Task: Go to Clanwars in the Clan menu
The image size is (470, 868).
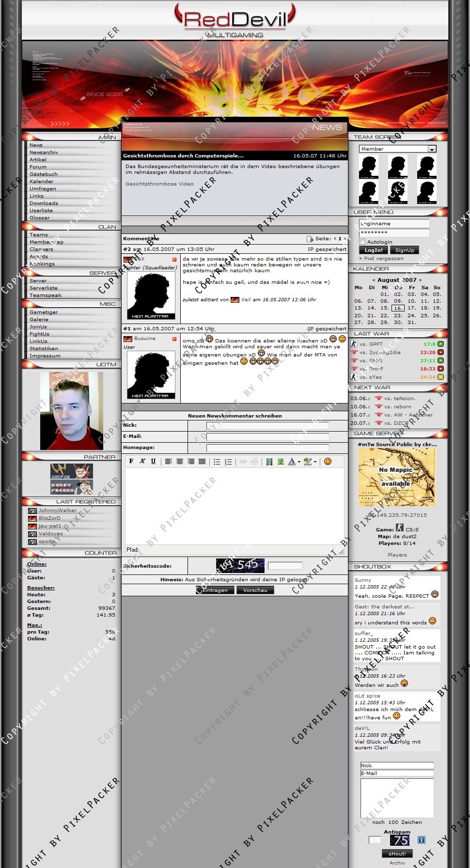Action: point(41,249)
